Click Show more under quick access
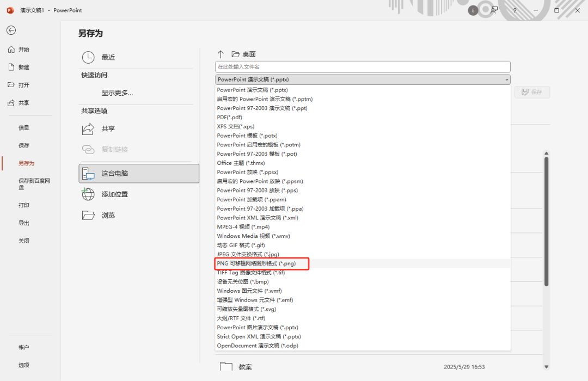The height and width of the screenshot is (381, 588). (117, 93)
